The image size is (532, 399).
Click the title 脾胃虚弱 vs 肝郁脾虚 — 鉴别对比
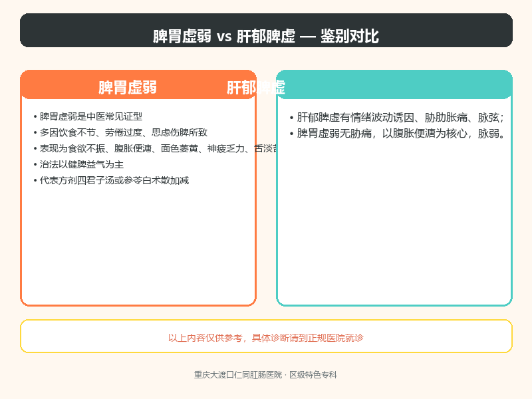coord(265,36)
